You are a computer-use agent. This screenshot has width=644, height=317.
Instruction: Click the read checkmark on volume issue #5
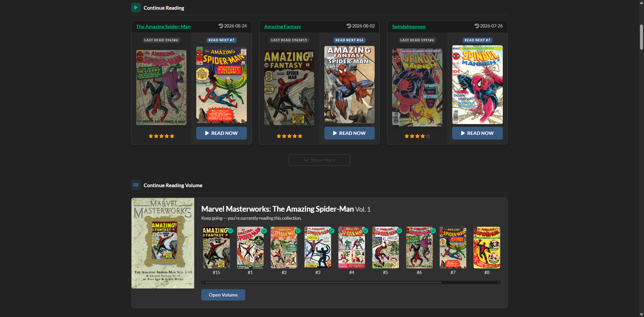tap(399, 231)
